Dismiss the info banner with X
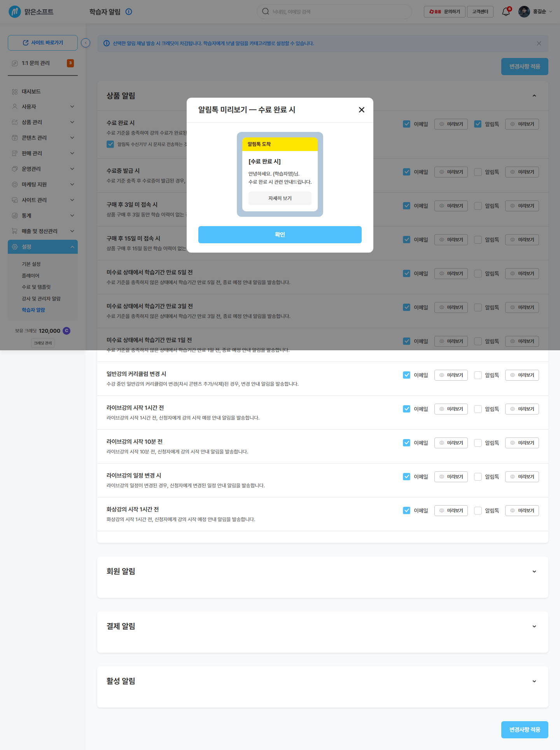Image resolution: width=560 pixels, height=750 pixels. coord(539,43)
